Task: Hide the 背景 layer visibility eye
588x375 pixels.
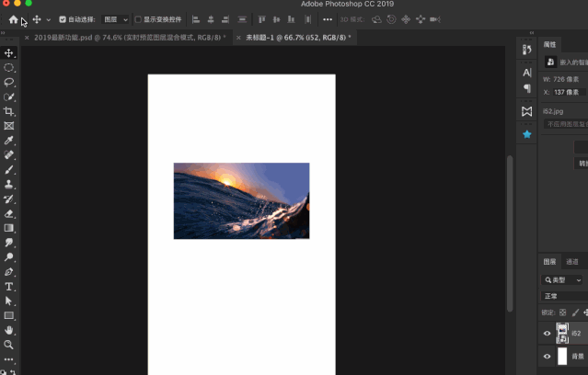Action: pos(548,357)
